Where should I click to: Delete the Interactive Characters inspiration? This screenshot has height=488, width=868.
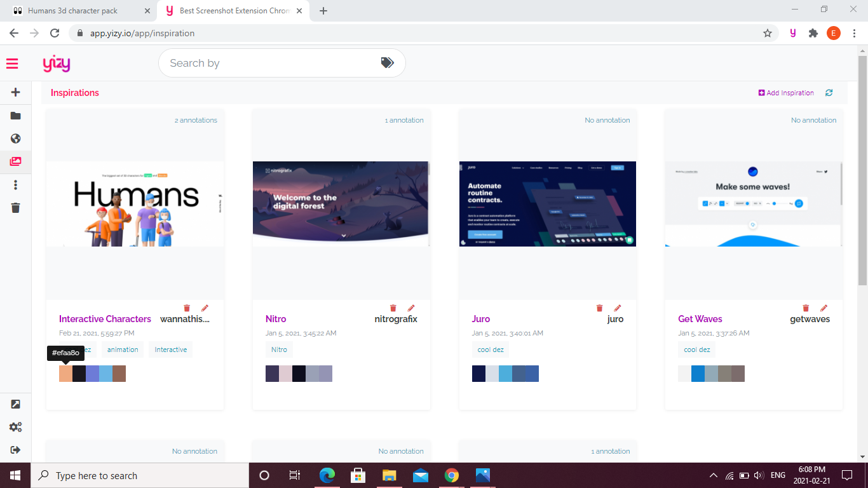click(187, 308)
